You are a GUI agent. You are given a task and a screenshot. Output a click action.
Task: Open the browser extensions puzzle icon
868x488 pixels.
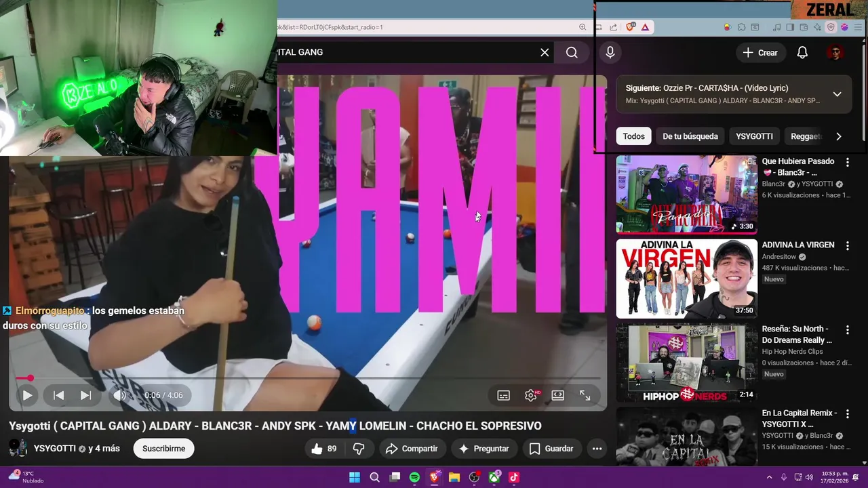741,27
